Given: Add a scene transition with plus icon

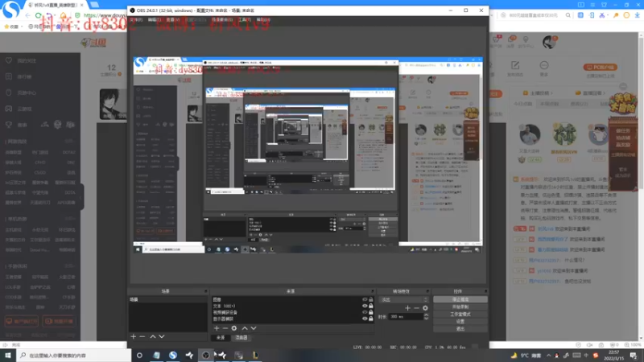Looking at the screenshot, I should coord(407,308).
